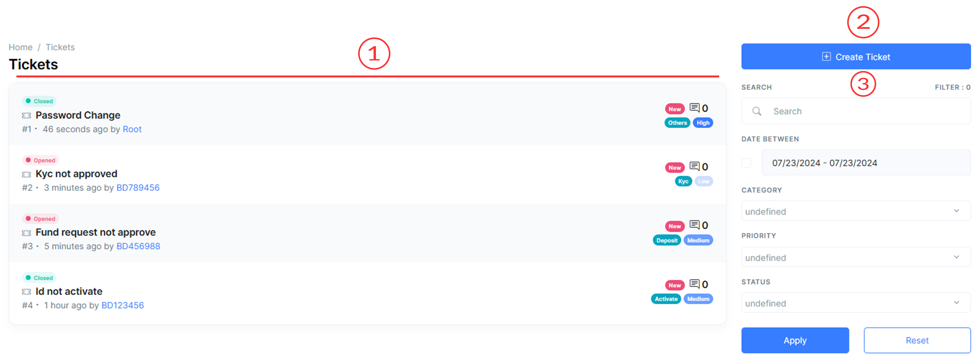The height and width of the screenshot is (363, 980).
Task: Click the comment icon on Password Change ticket
Action: [694, 108]
